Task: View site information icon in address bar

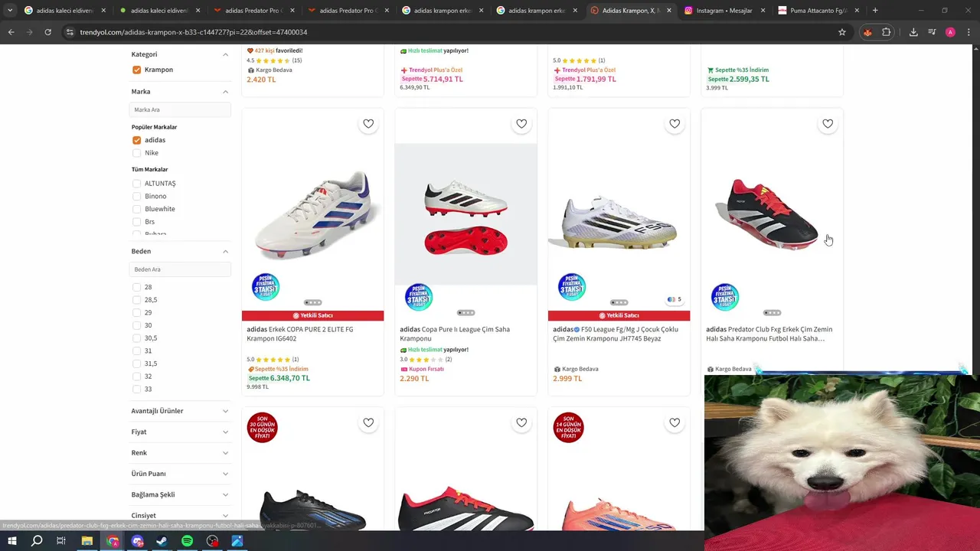Action: (x=70, y=32)
